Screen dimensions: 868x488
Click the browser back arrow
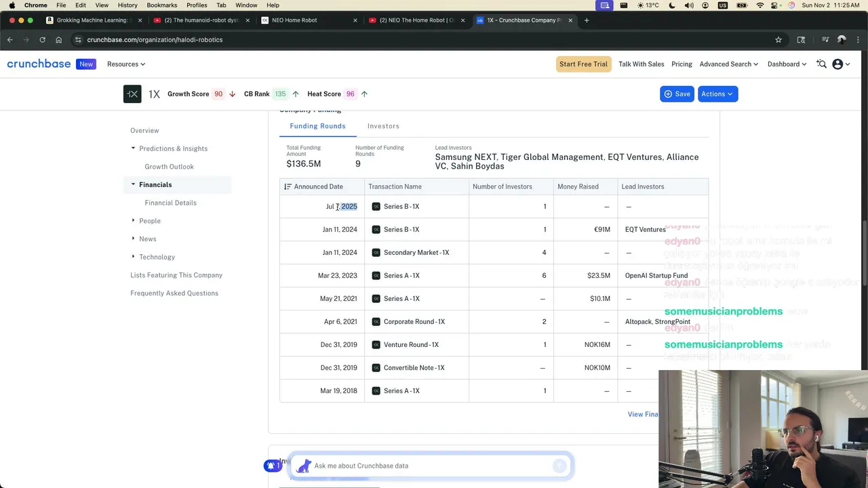10,40
